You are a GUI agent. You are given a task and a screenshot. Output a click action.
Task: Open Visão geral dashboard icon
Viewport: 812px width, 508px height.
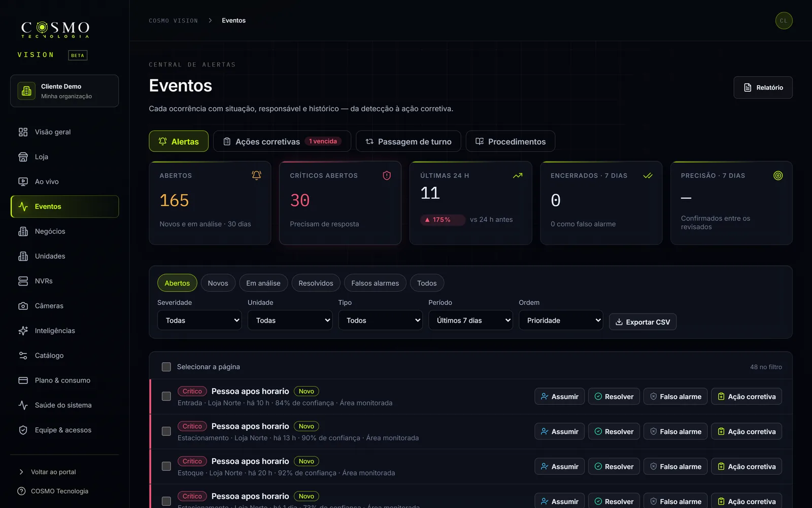[23, 132]
